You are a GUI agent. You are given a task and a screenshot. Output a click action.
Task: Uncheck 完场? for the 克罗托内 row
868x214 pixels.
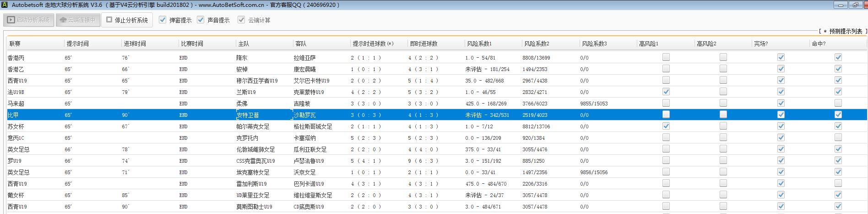pos(781,137)
